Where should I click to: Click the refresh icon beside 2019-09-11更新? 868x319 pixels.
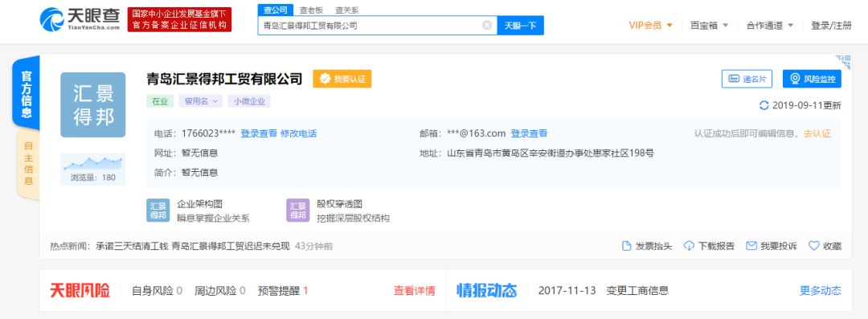pyautogui.click(x=764, y=105)
